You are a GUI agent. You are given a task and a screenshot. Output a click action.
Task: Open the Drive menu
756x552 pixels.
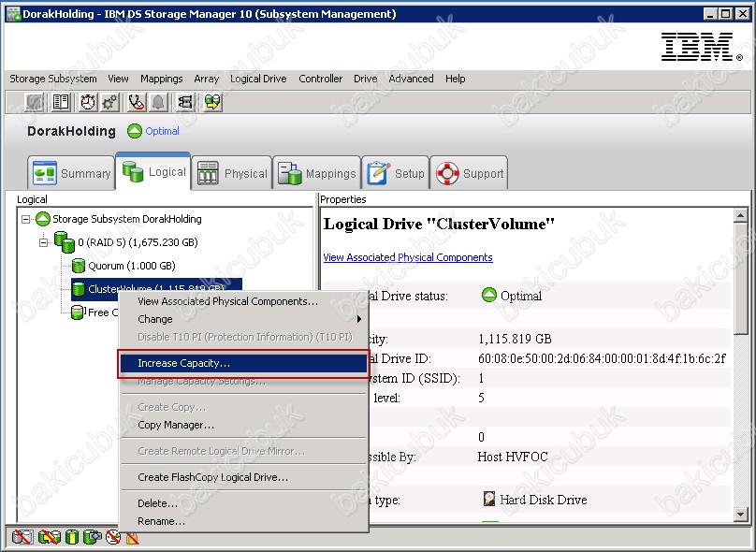[x=366, y=79]
